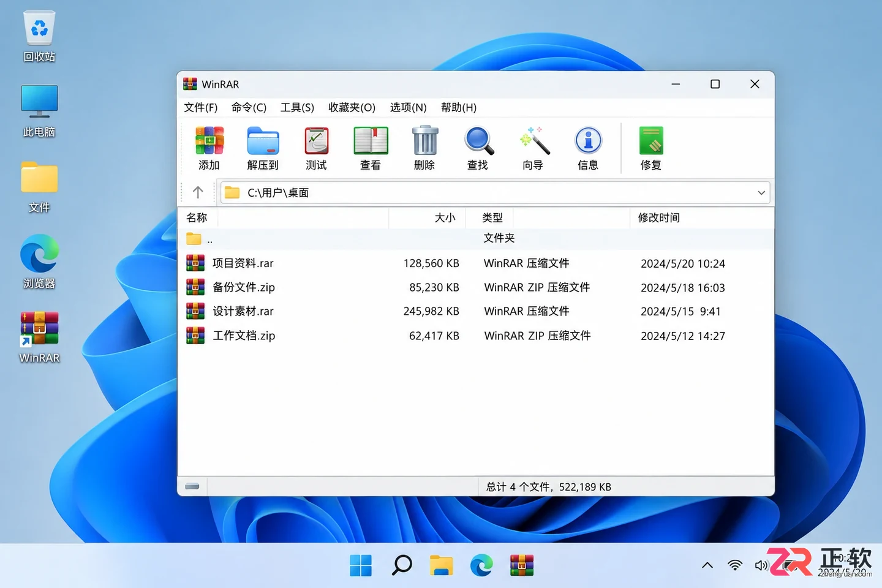This screenshot has height=588, width=882.
Task: Open the 收藏夹(O) menu
Action: (x=352, y=108)
